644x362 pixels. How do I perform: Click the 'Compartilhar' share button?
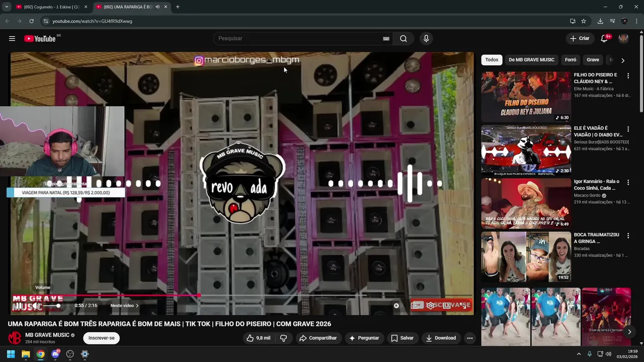pos(318,338)
